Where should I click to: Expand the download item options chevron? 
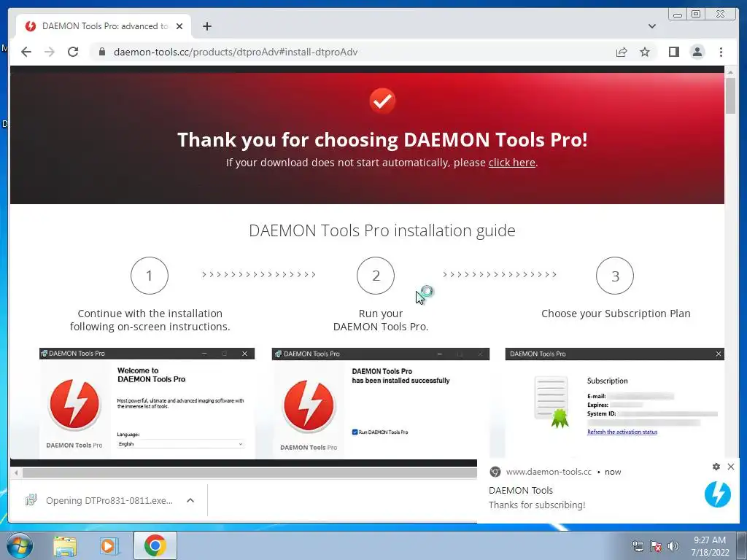(x=190, y=500)
